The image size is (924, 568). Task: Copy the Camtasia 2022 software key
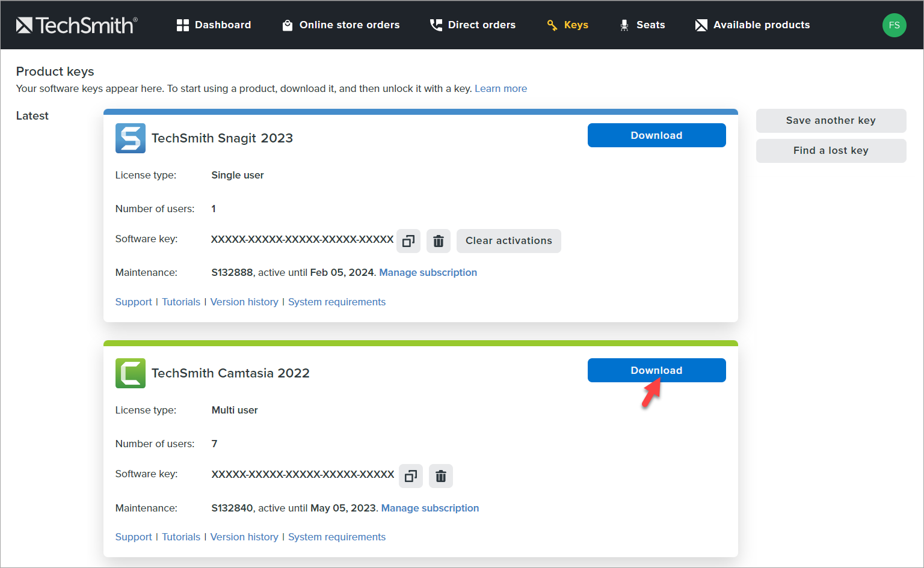pos(411,475)
